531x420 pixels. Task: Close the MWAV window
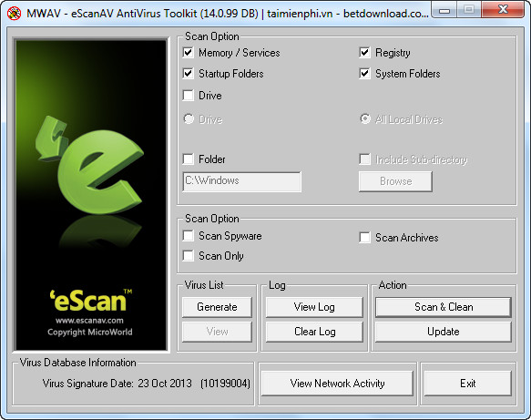(503, 10)
